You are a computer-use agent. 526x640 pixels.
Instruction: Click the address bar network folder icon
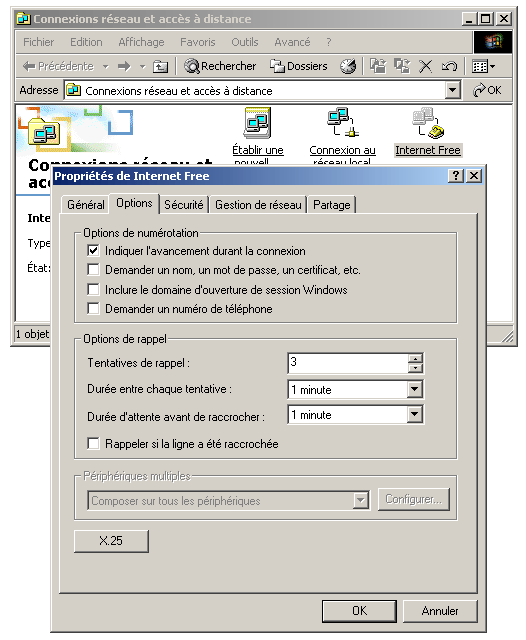tap(73, 90)
